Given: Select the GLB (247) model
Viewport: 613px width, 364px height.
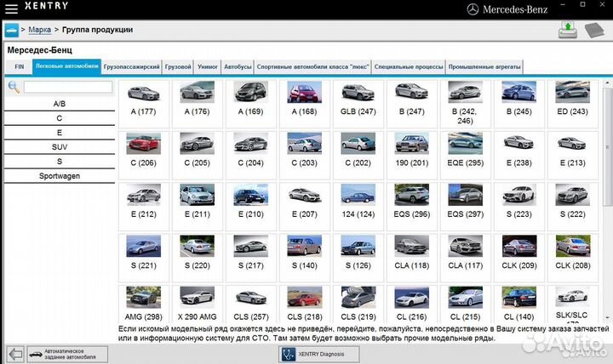Looking at the screenshot, I should [358, 104].
